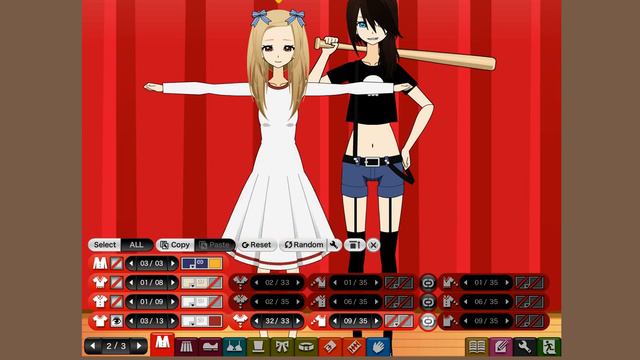Next shirt style after 01/09

click(x=173, y=302)
